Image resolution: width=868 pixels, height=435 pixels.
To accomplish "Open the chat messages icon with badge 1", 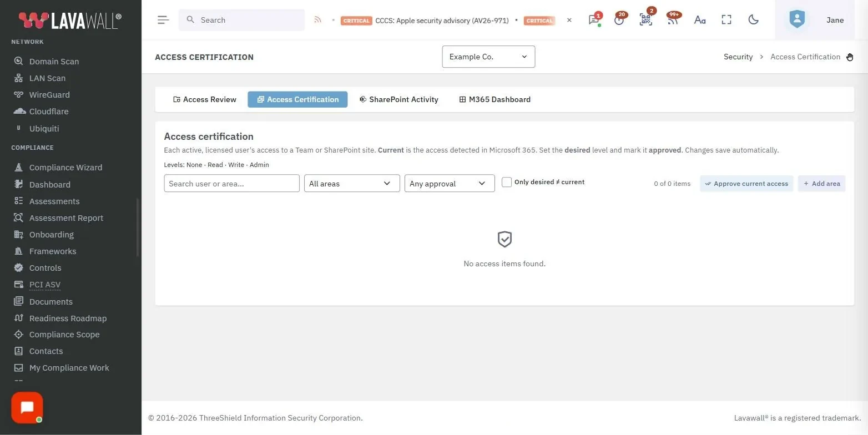I will point(594,20).
